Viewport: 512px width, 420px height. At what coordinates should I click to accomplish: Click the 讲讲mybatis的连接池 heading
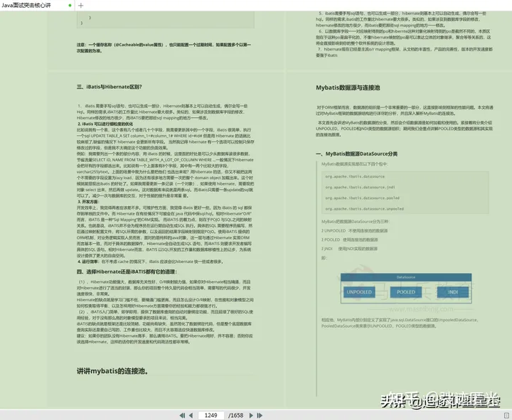pos(112,371)
